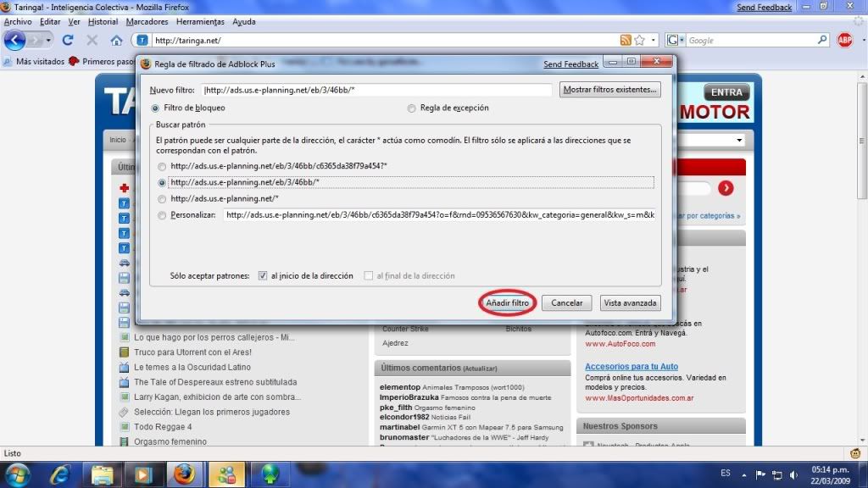Click the search magnifier icon

pos(822,40)
